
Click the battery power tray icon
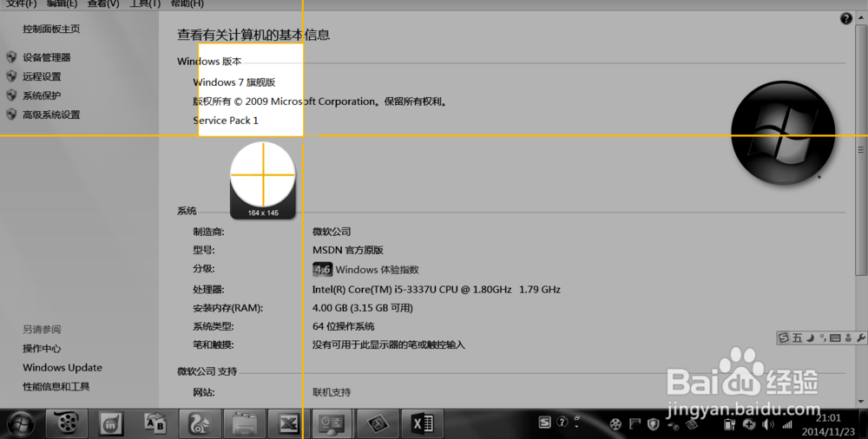[x=730, y=424]
